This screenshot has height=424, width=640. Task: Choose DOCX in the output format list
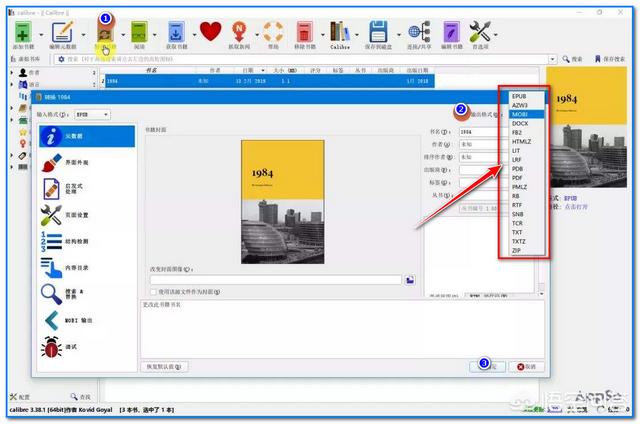pyautogui.click(x=527, y=123)
